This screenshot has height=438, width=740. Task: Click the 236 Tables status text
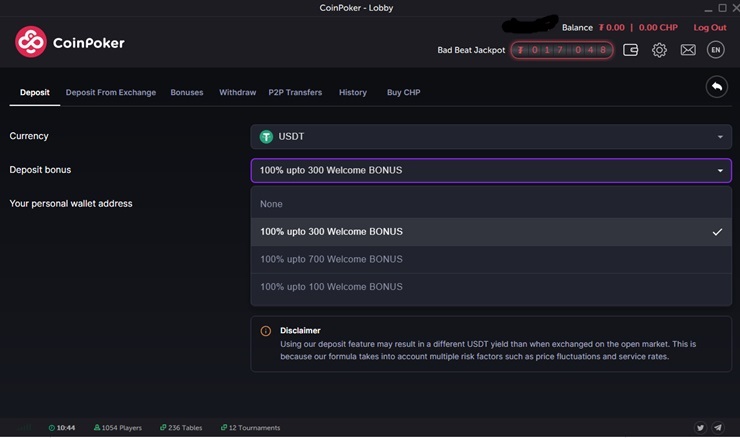click(185, 428)
